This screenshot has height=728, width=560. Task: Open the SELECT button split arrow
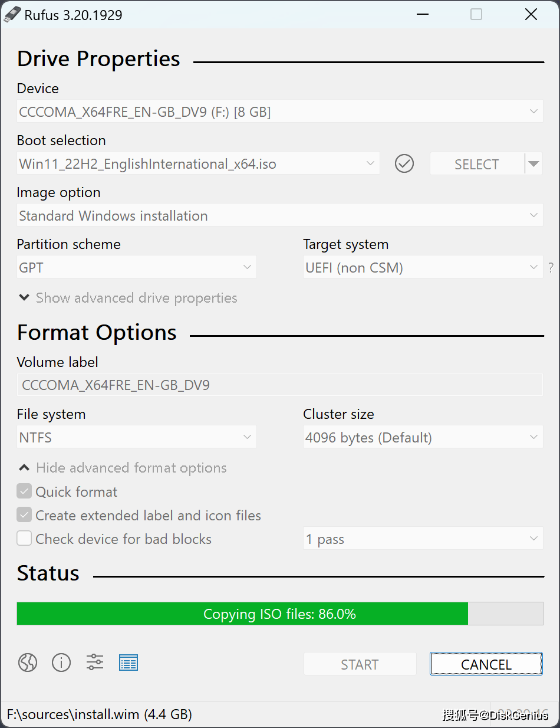click(x=533, y=163)
